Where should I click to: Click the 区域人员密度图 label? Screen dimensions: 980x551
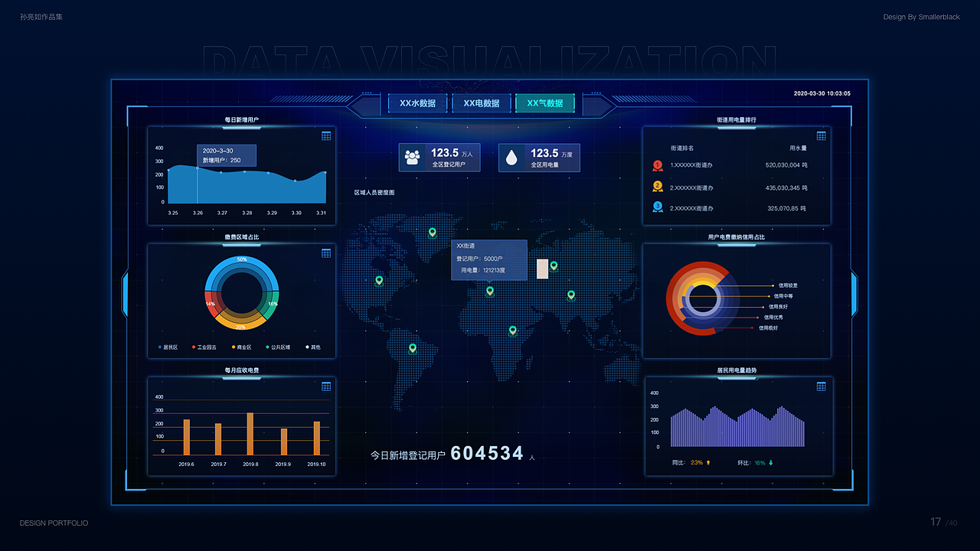(x=374, y=193)
